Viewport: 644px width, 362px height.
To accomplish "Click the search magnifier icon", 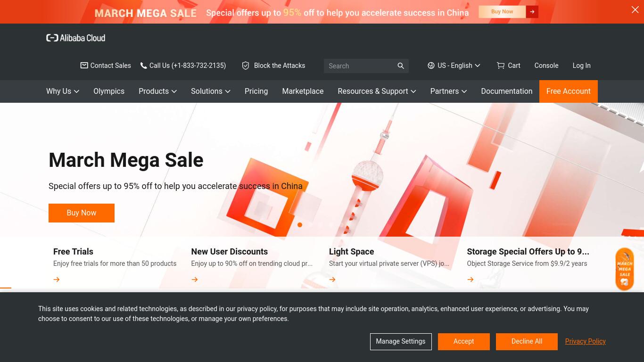I will pyautogui.click(x=401, y=66).
